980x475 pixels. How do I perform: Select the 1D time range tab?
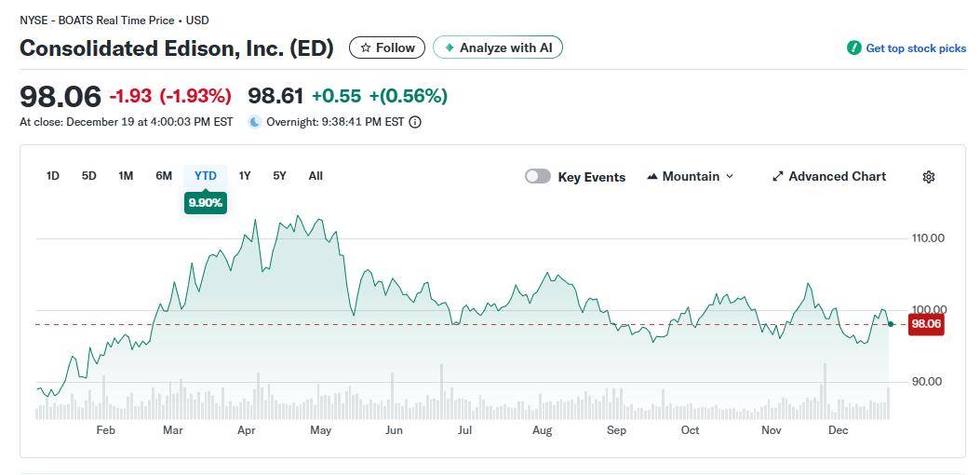53,176
